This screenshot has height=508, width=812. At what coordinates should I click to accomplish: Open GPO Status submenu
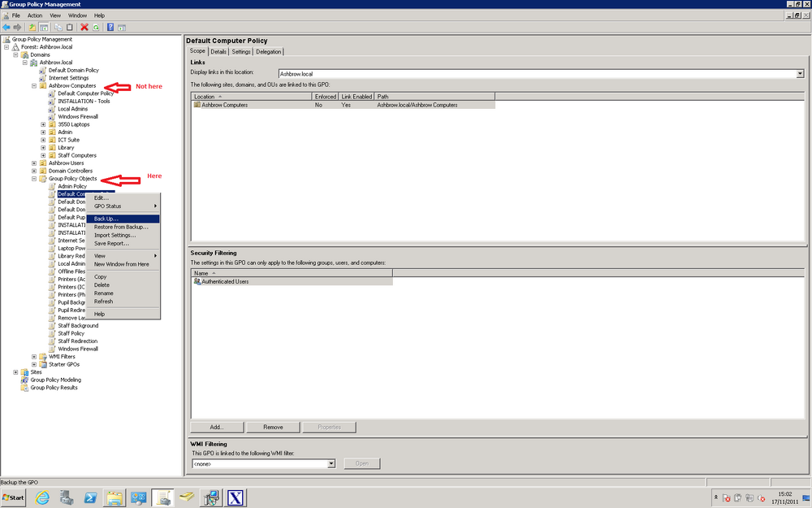(123, 206)
